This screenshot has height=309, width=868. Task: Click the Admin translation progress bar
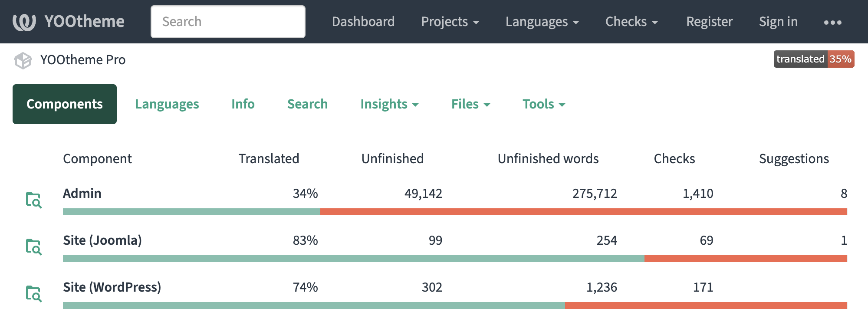pos(455,212)
